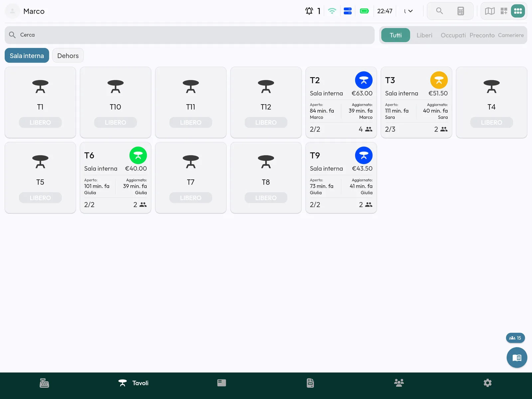The height and width of the screenshot is (399, 532).
Task: Open free table T1
Action: point(40,102)
